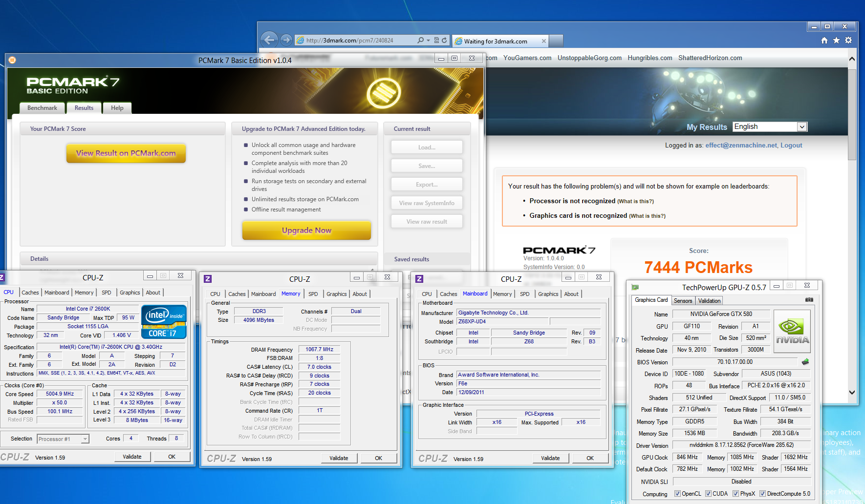Open the browser Favorites star icon
The height and width of the screenshot is (504, 865).
click(836, 41)
